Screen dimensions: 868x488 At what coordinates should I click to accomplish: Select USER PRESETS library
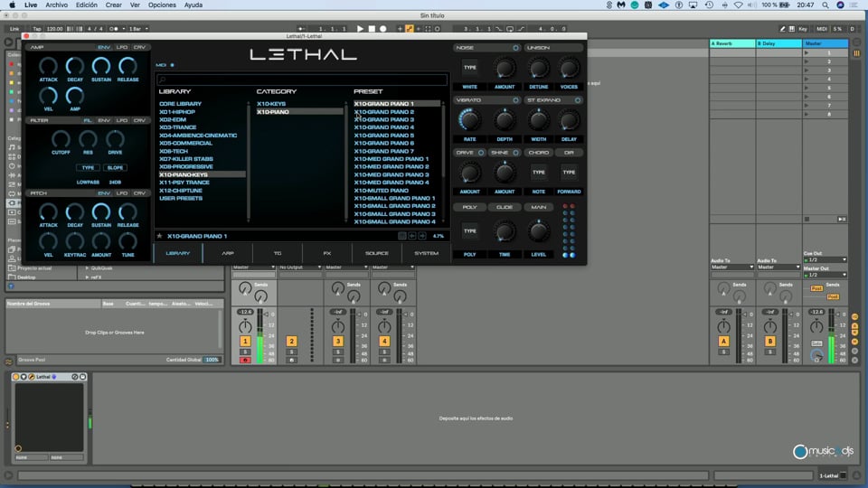point(181,198)
